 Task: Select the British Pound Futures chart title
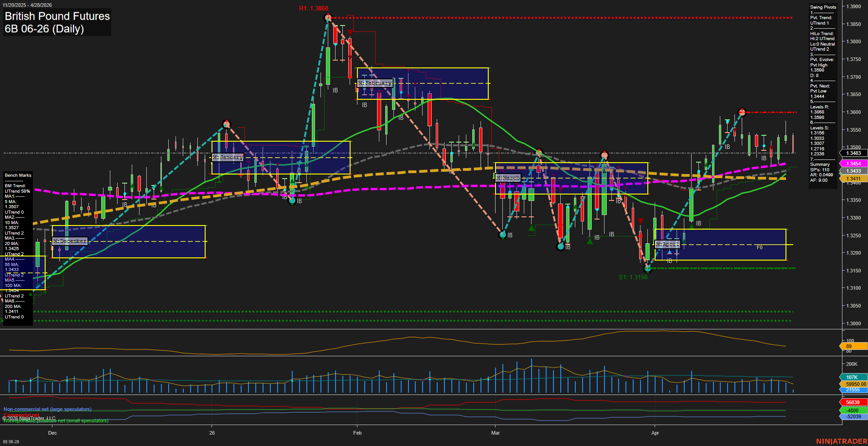[x=57, y=16]
